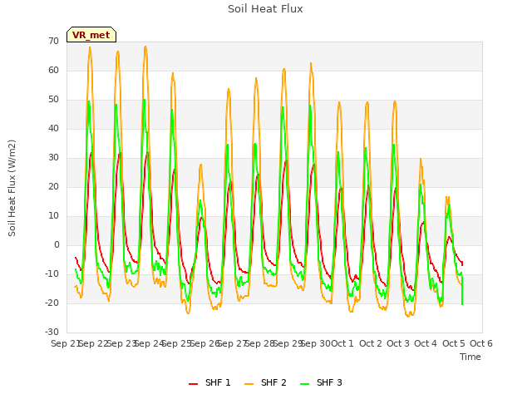The width and height of the screenshot is (532, 399).
Task: Click the 10 y-axis tick label
Action: (x=53, y=216)
